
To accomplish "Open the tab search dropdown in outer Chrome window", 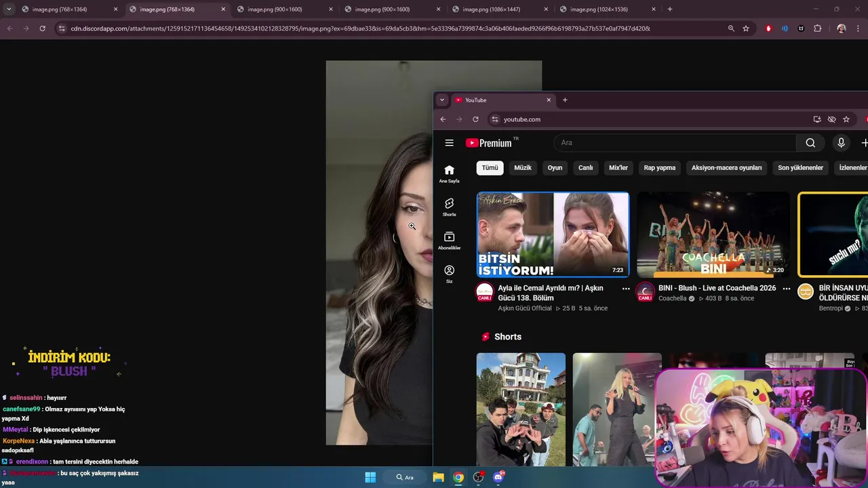I will click(x=9, y=9).
